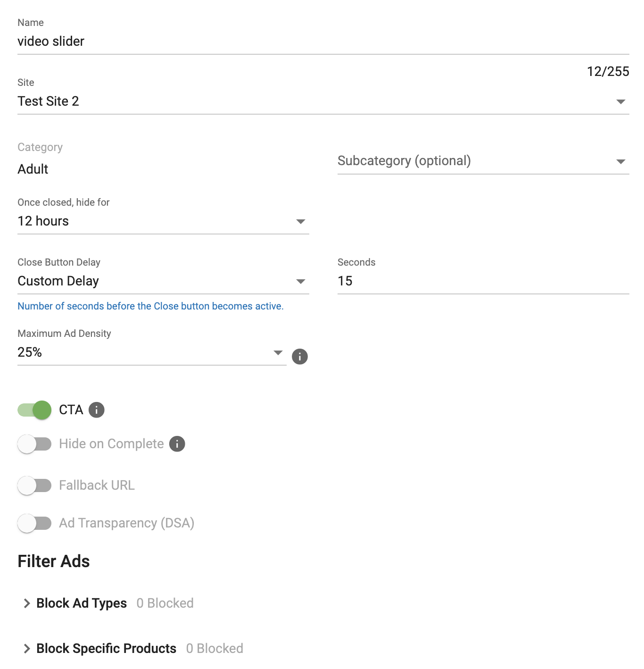Open the Site dropdown showing Test Site 2
Viewport: 644px width, 669px height.
click(323, 101)
